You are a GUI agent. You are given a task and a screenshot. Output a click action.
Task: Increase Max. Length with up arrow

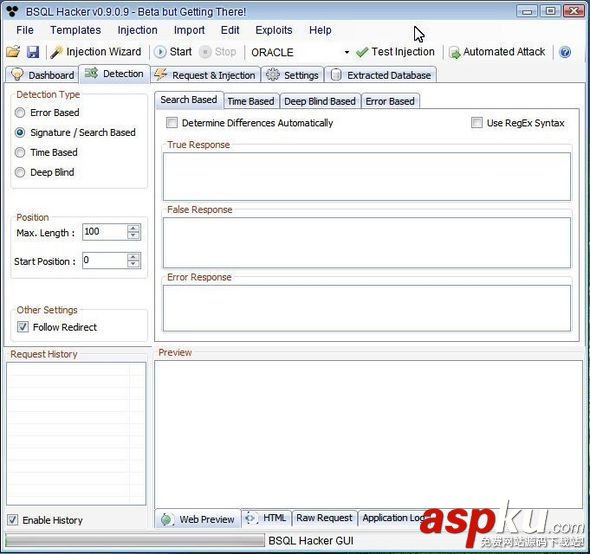pyautogui.click(x=133, y=228)
